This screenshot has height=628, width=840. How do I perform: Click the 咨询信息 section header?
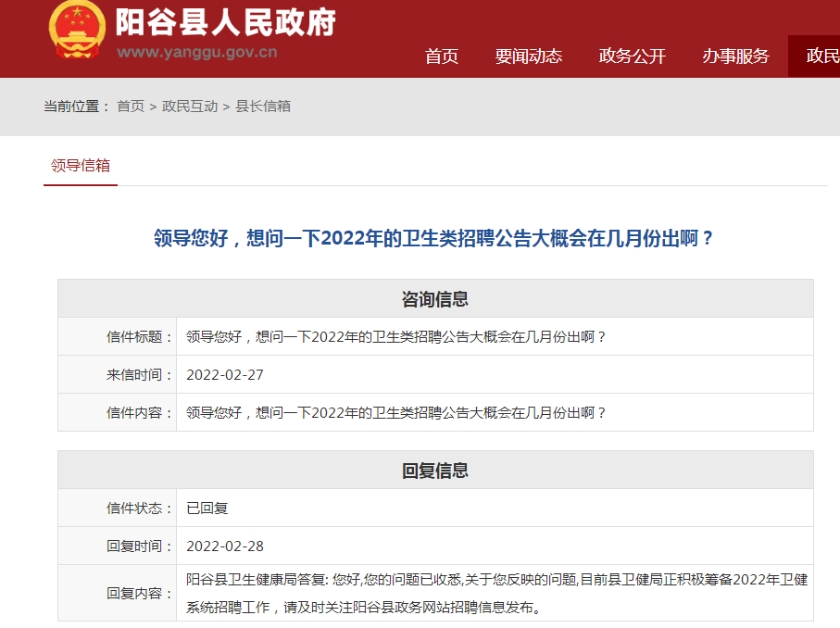435,299
